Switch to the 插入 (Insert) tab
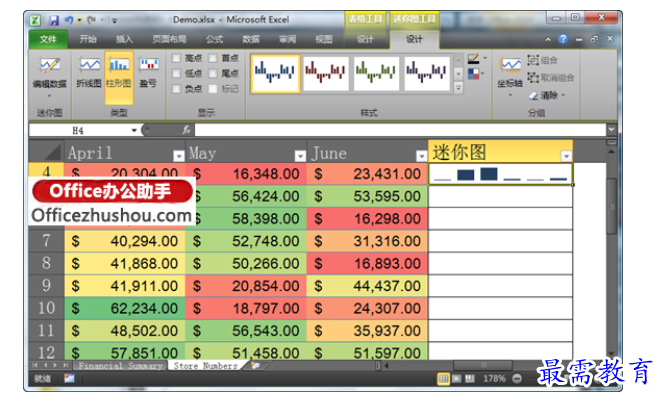 [x=124, y=39]
